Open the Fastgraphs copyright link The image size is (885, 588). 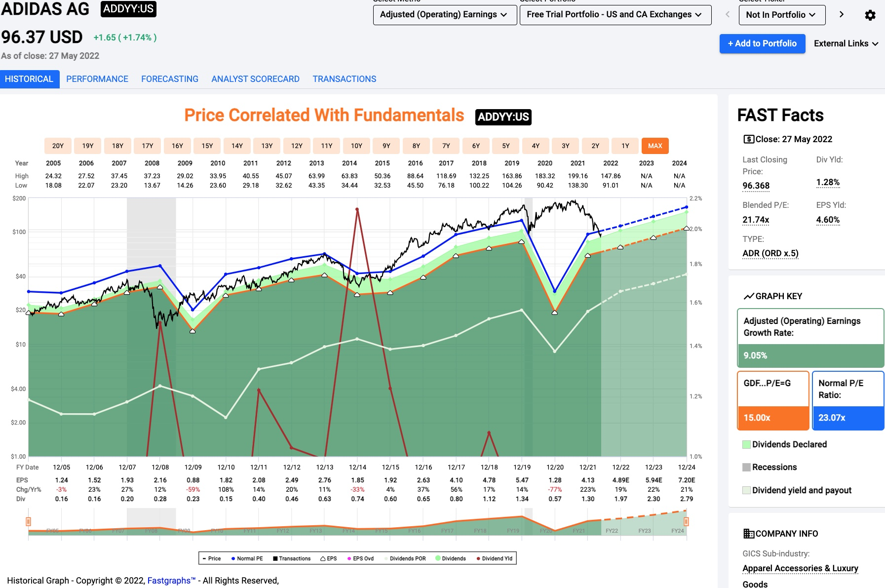tap(171, 581)
